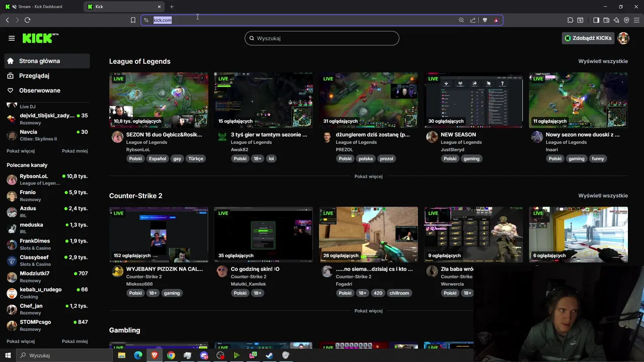Open kebab_u_rudego channel in sidebar
The image size is (644, 362).
(x=47, y=293)
